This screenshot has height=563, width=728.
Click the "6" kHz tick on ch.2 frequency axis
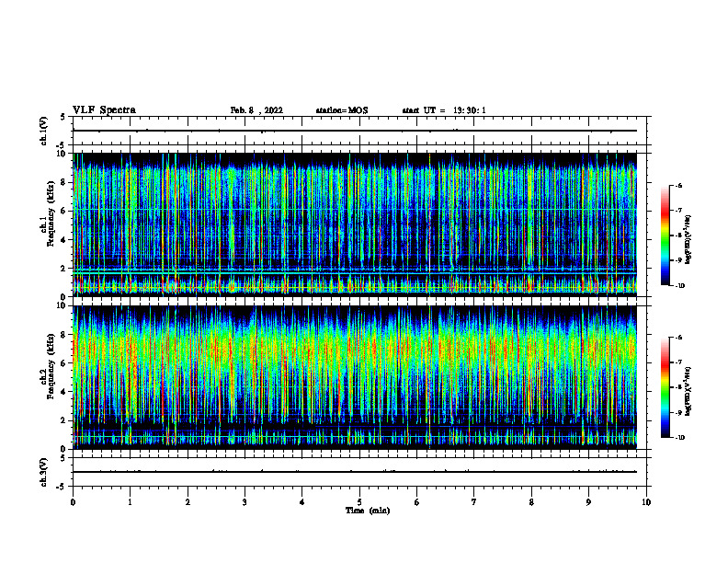63,363
